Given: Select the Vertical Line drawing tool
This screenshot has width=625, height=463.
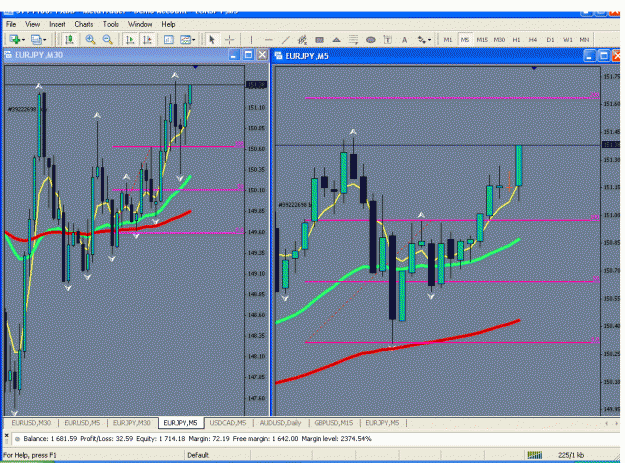Looking at the screenshot, I should click(251, 39).
